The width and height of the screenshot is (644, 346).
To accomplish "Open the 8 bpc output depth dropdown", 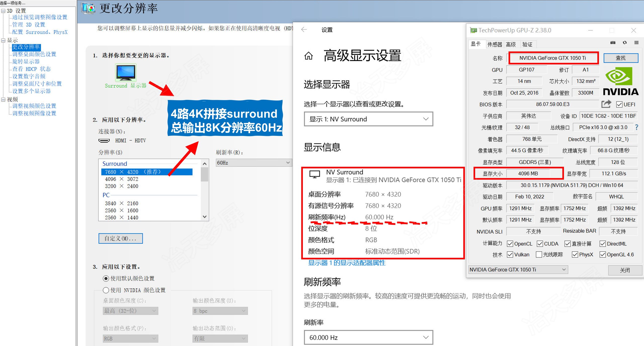I will pos(220,311).
